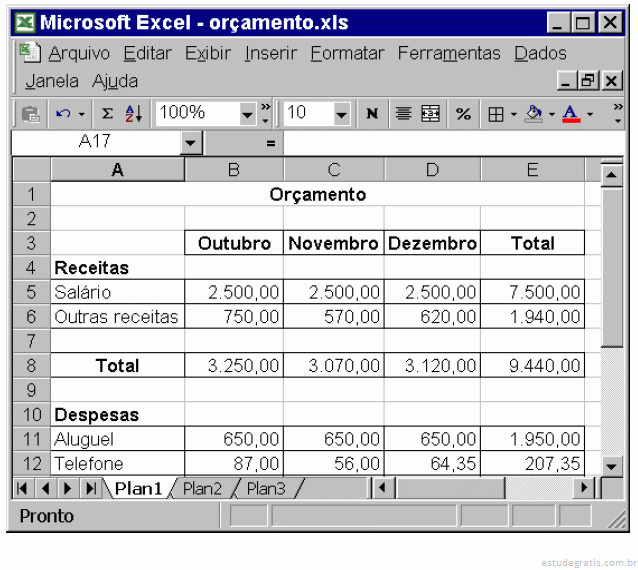Click the Paste icon in the toolbar

(x=30, y=114)
